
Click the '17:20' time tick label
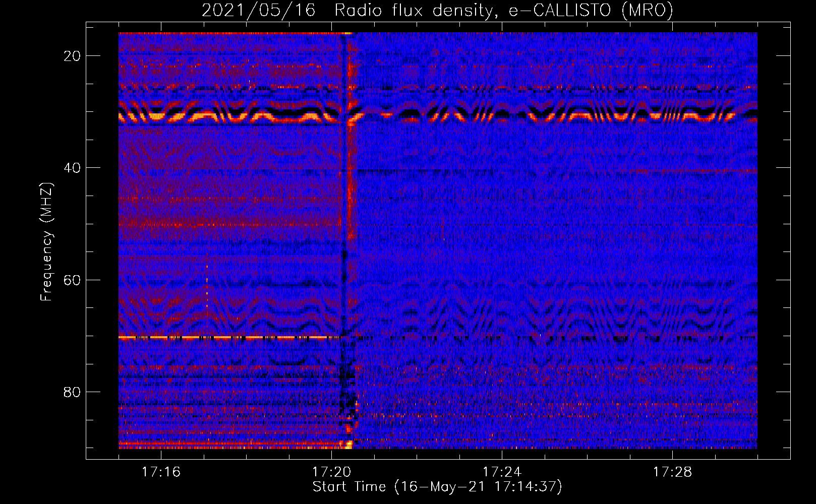(331, 472)
